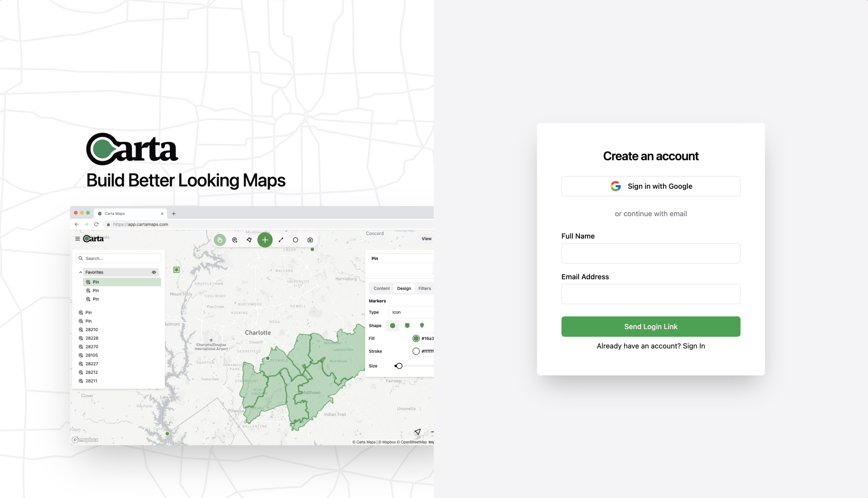868x498 pixels.
Task: Click the camera snapshot icon in preview toolbar
Action: 310,240
